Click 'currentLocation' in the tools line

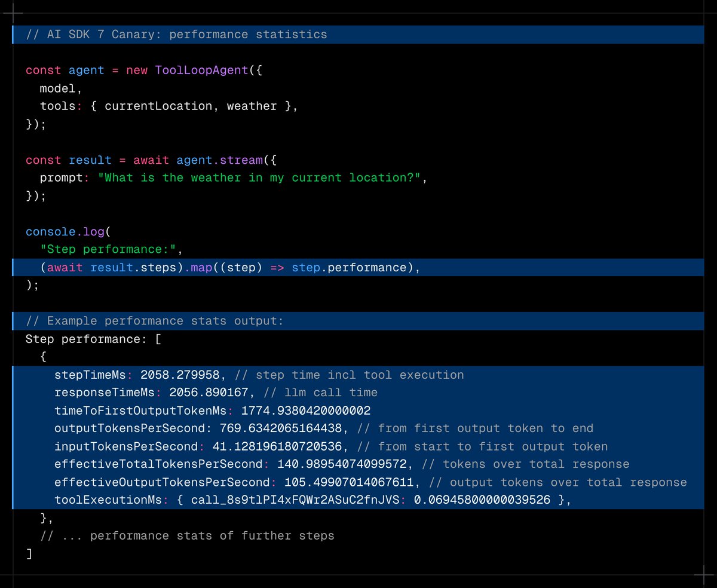(158, 106)
